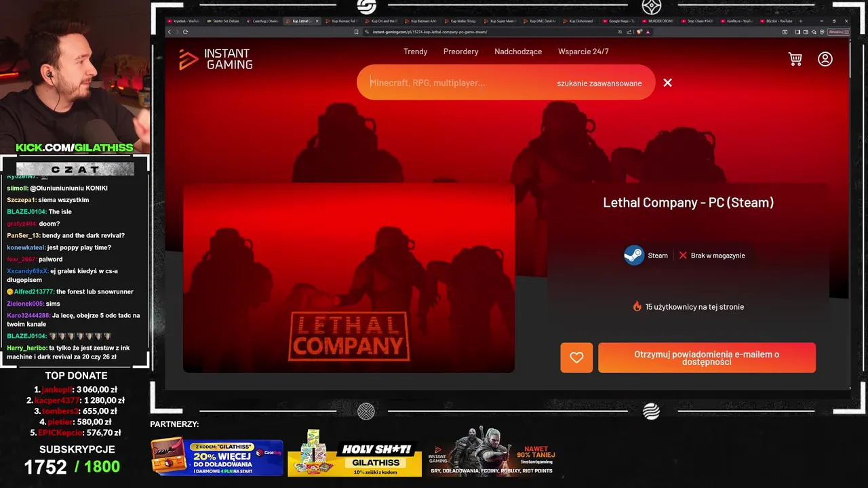Viewport: 868px width, 488px height.
Task: Click the Lethal Company - PC (Steam) title
Action: pos(688,202)
